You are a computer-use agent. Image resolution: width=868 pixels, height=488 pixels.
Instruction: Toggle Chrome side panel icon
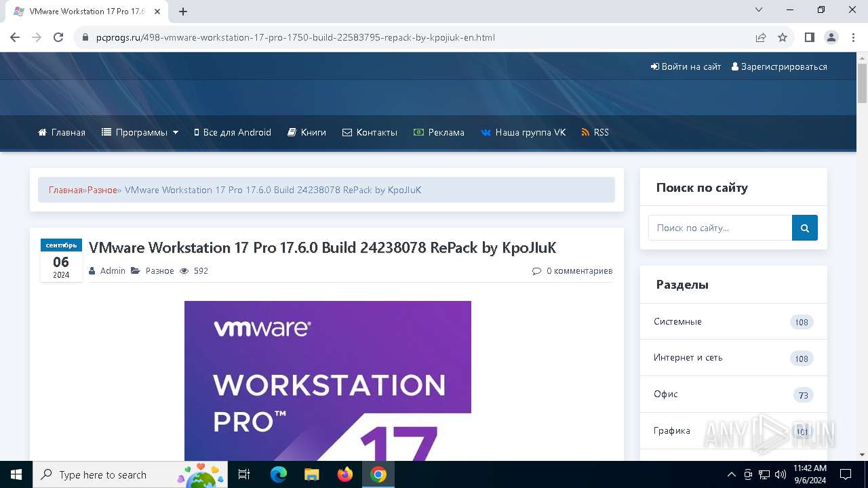[809, 37]
